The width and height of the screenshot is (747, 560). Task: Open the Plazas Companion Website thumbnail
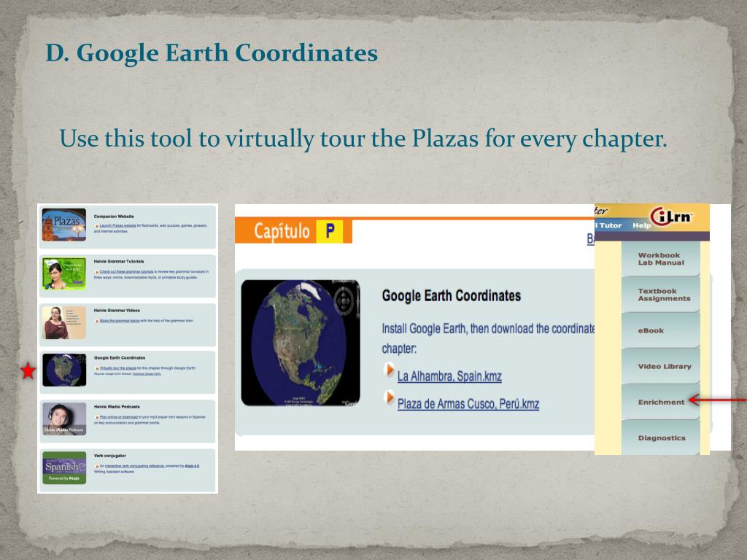[64, 225]
